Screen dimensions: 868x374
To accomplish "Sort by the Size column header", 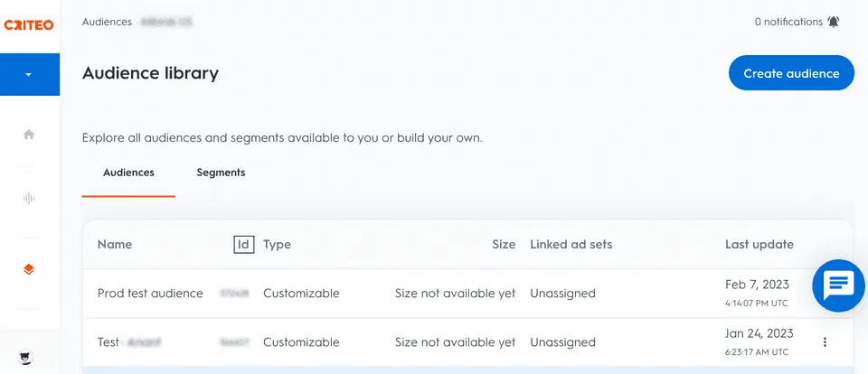I will pyautogui.click(x=504, y=245).
